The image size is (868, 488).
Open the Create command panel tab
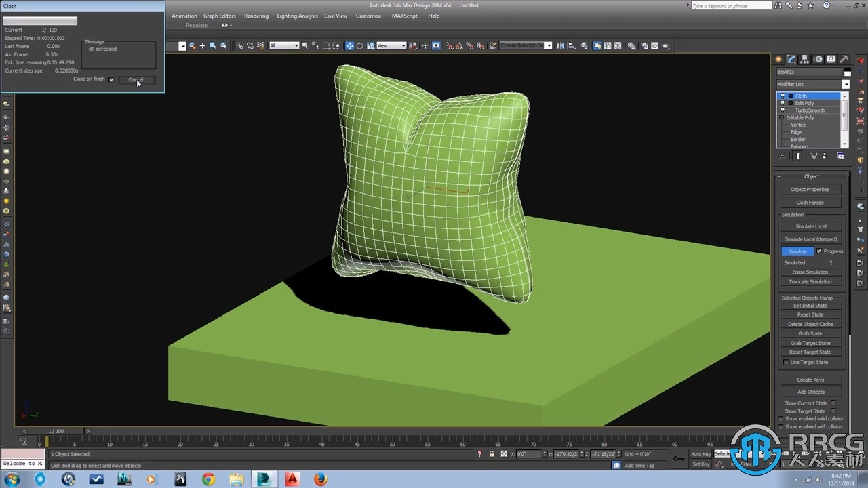tap(778, 59)
